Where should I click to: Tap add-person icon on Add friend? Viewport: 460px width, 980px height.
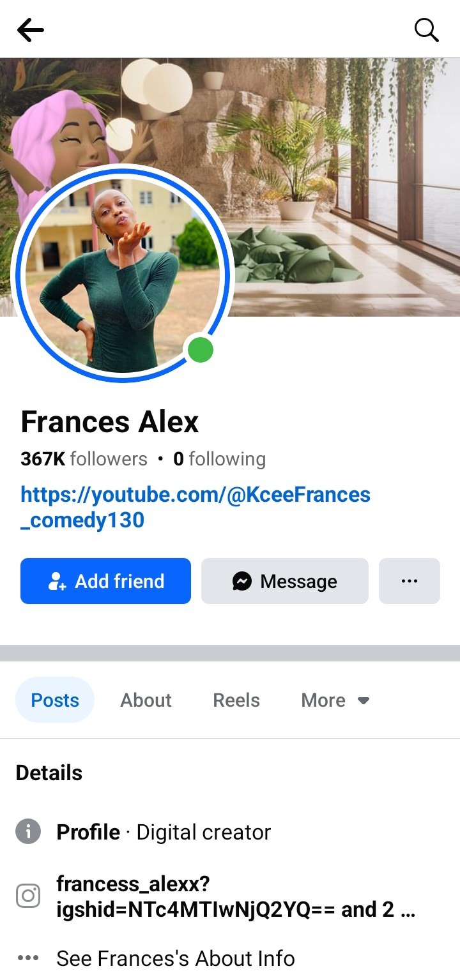coord(57,581)
